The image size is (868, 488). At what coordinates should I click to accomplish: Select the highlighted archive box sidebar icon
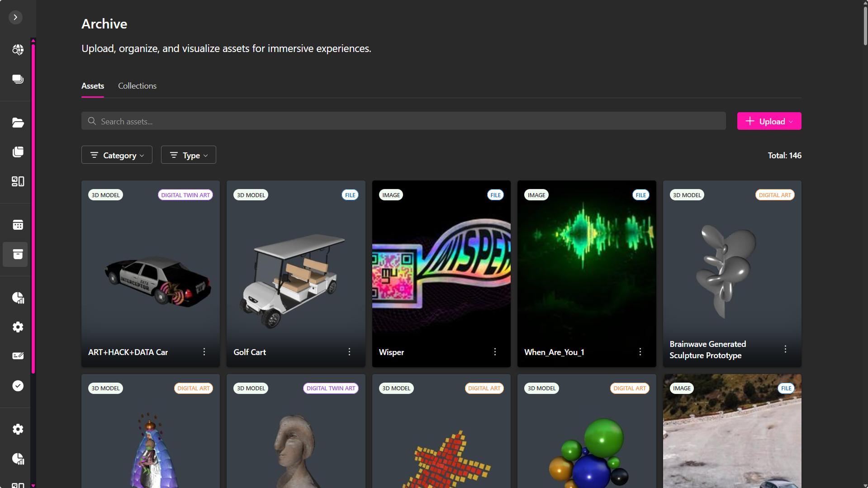tap(18, 254)
